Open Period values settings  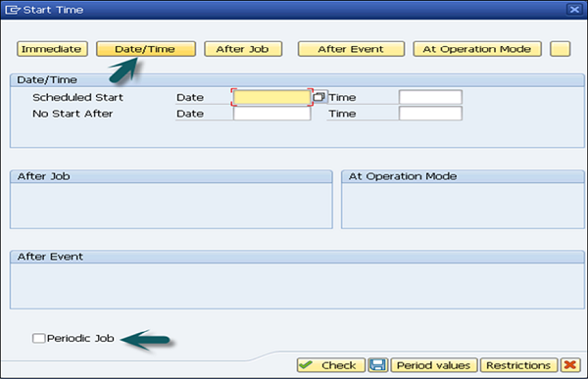pos(434,364)
